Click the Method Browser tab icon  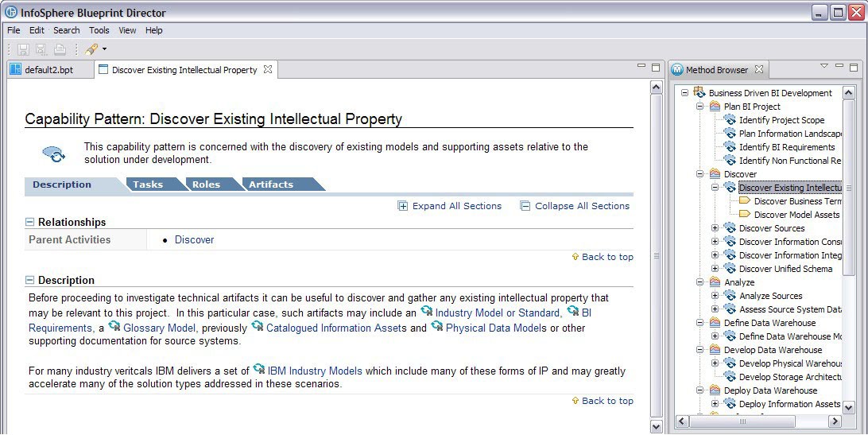coord(677,70)
